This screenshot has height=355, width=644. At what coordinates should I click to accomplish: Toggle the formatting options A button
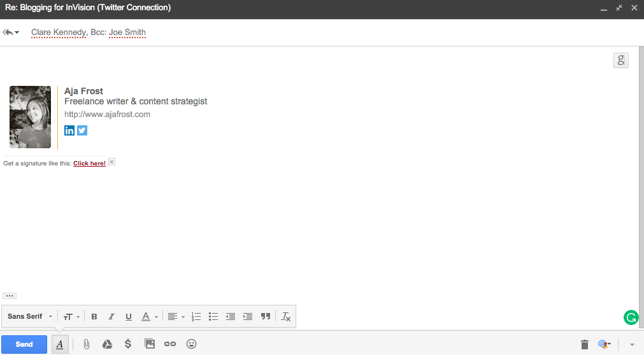pyautogui.click(x=60, y=344)
